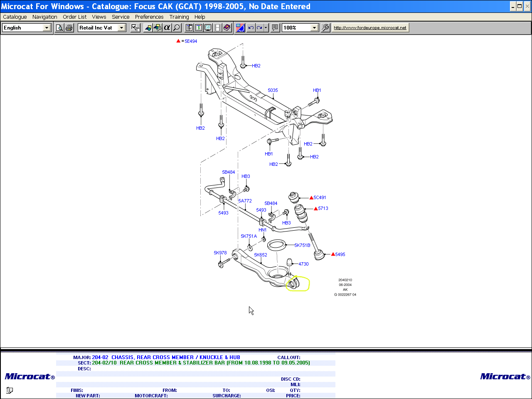Click the dollar sign price icon
This screenshot has height=399, width=532.
click(x=199, y=28)
